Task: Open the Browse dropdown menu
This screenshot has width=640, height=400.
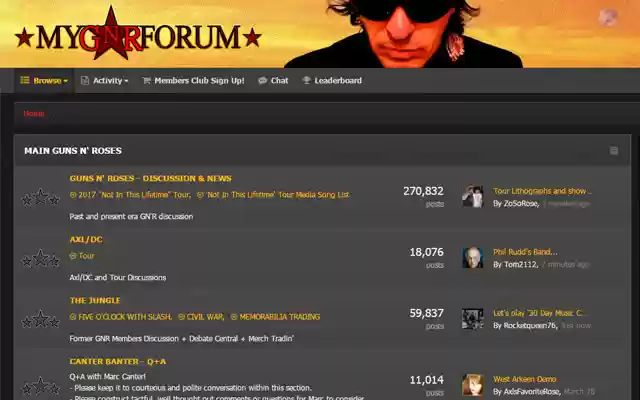Action: coord(44,80)
